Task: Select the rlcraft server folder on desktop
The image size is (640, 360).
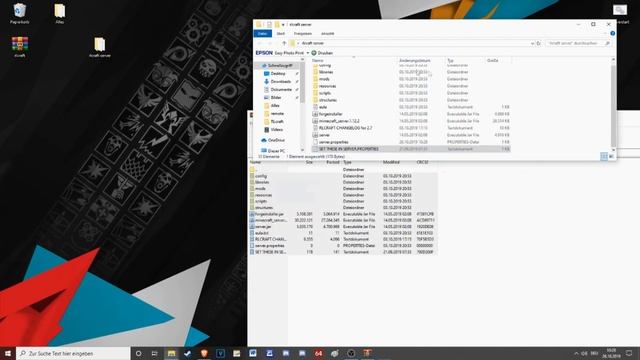Action: click(100, 47)
